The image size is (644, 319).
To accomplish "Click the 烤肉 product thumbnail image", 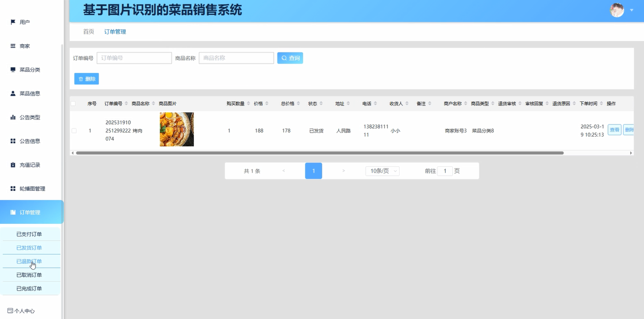I will click(x=176, y=129).
